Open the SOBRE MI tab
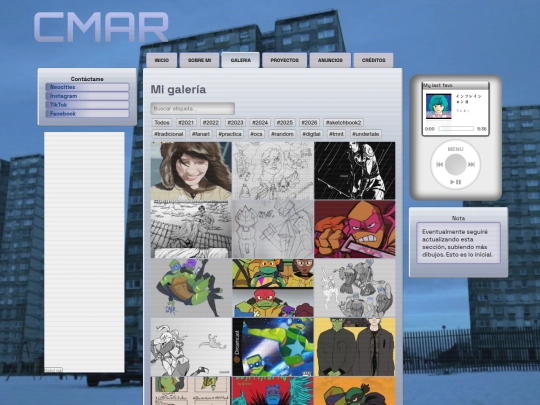The image size is (540, 405). pos(199,60)
